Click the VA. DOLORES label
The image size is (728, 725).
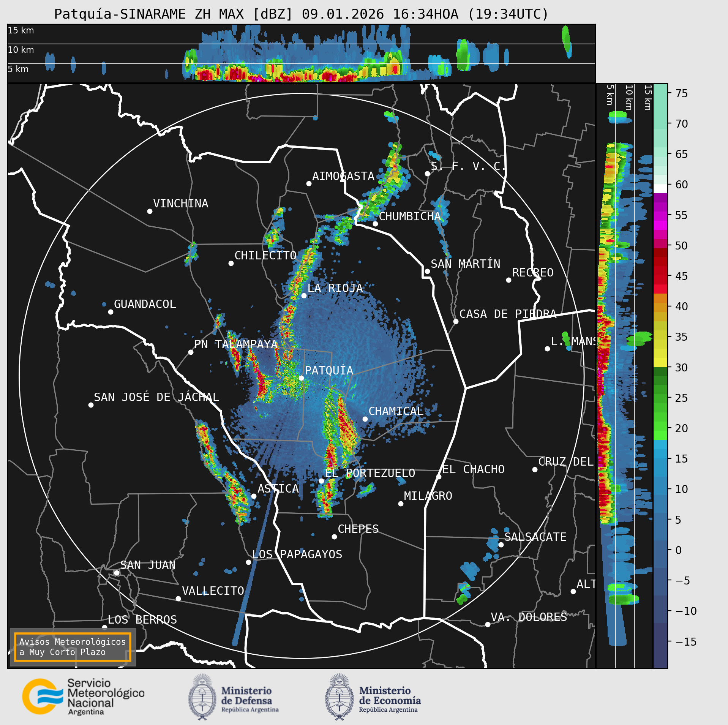point(529,617)
